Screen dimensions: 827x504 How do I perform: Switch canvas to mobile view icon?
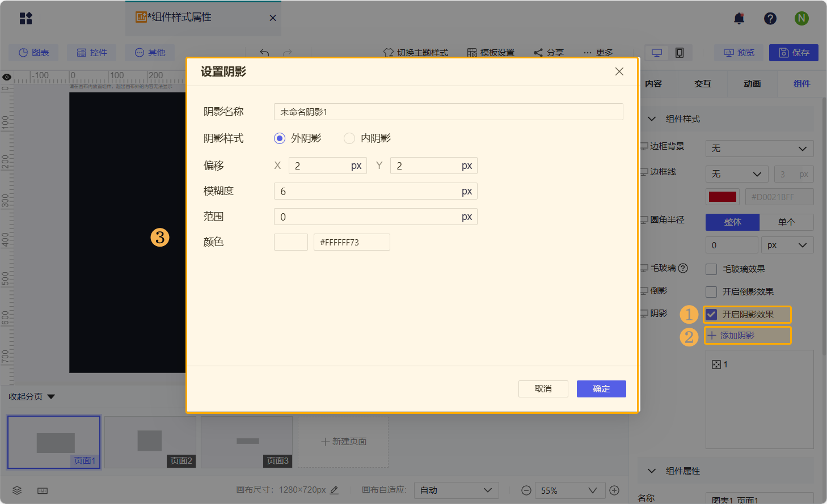coord(679,52)
